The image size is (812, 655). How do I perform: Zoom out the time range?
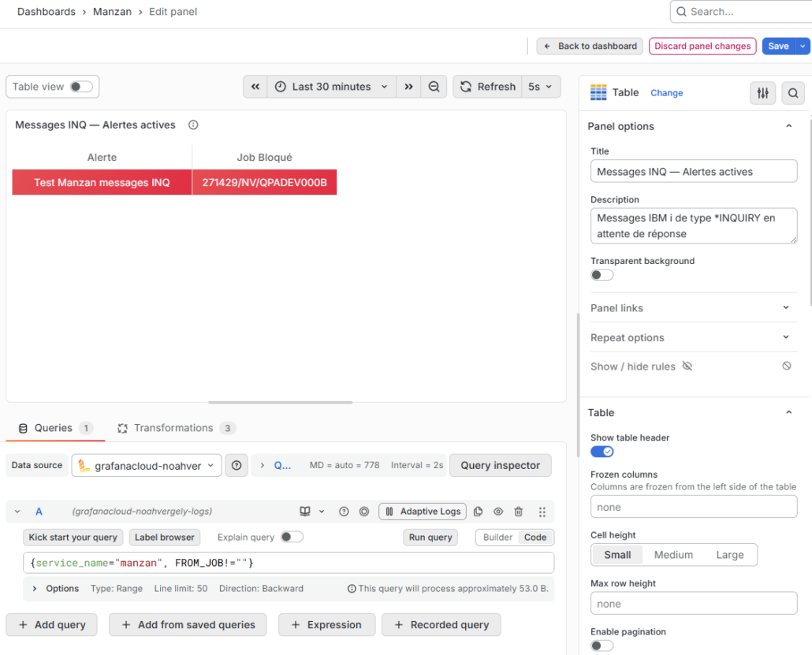click(434, 87)
